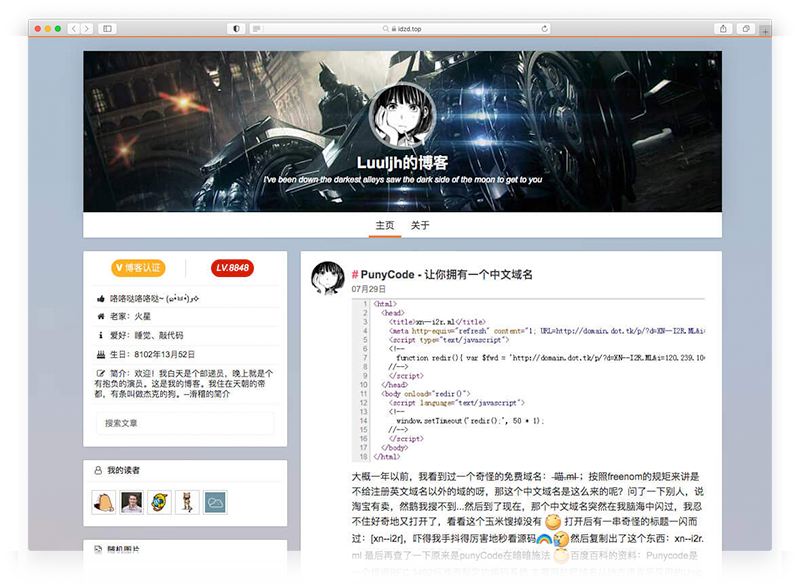Add a new tab with the plus button

tap(765, 31)
